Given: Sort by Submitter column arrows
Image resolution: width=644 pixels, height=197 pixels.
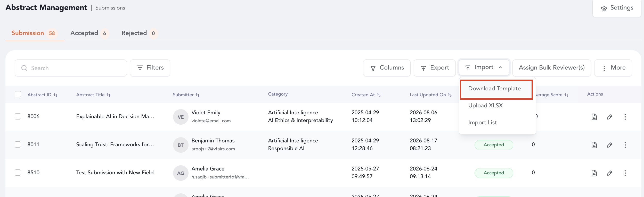Looking at the screenshot, I should [x=198, y=95].
